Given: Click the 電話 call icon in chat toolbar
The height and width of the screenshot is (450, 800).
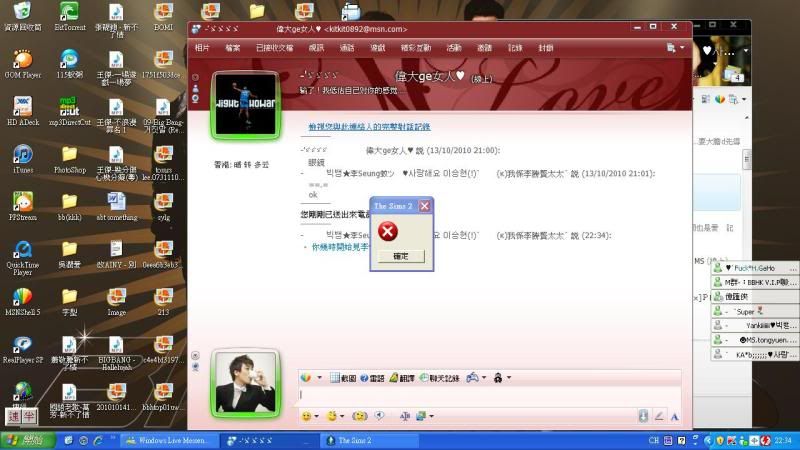Looking at the screenshot, I should pyautogui.click(x=372, y=378).
